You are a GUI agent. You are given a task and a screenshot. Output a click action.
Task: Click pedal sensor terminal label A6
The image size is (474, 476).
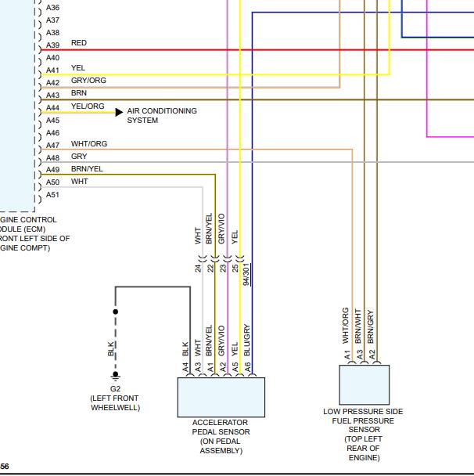tap(248, 367)
